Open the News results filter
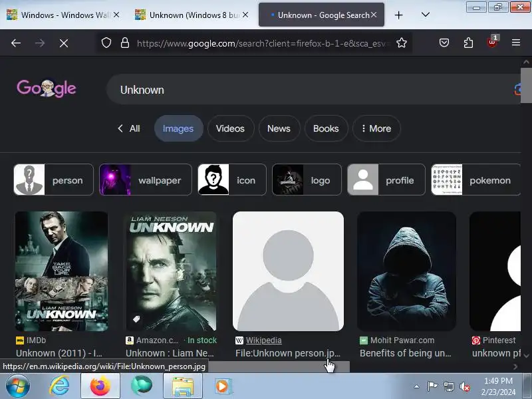 click(x=279, y=128)
